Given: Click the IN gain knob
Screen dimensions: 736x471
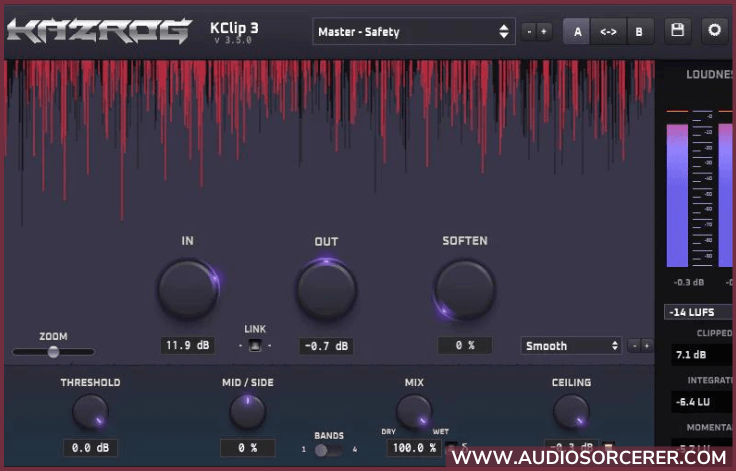Looking at the screenshot, I should click(188, 289).
